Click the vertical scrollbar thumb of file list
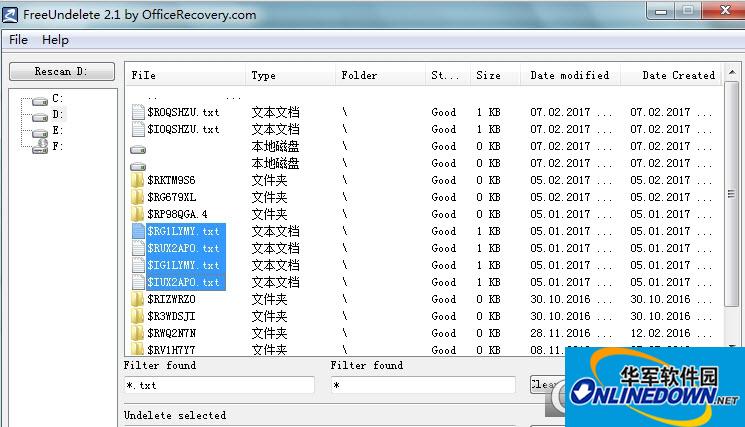The height and width of the screenshot is (427, 745). 732,194
